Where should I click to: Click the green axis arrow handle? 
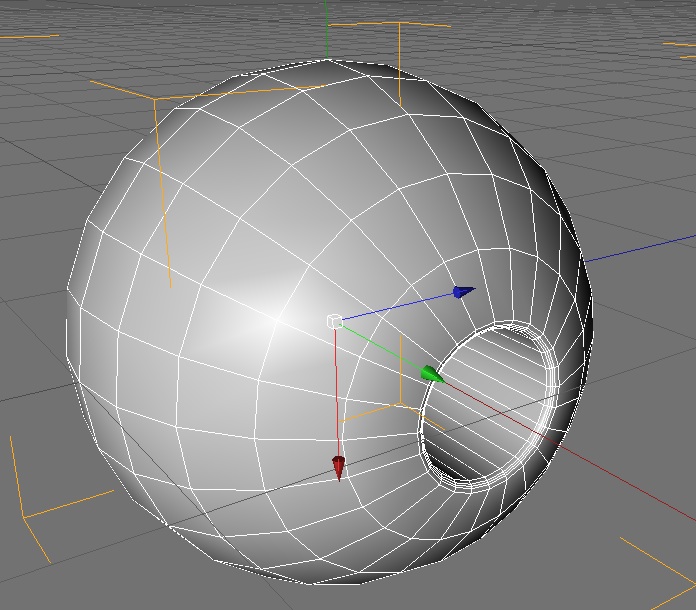[432, 374]
